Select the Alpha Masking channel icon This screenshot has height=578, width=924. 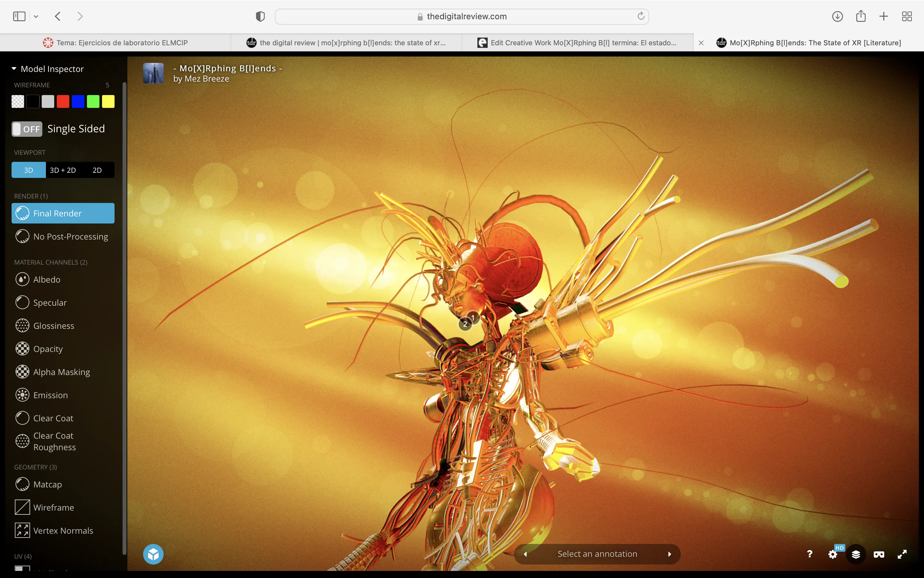(x=22, y=372)
